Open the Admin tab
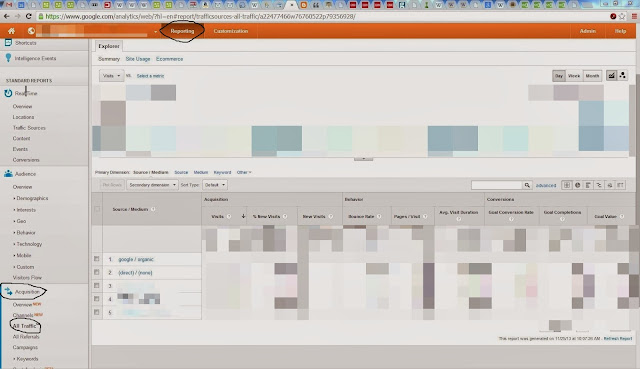This screenshot has width=640, height=369. pos(587,31)
